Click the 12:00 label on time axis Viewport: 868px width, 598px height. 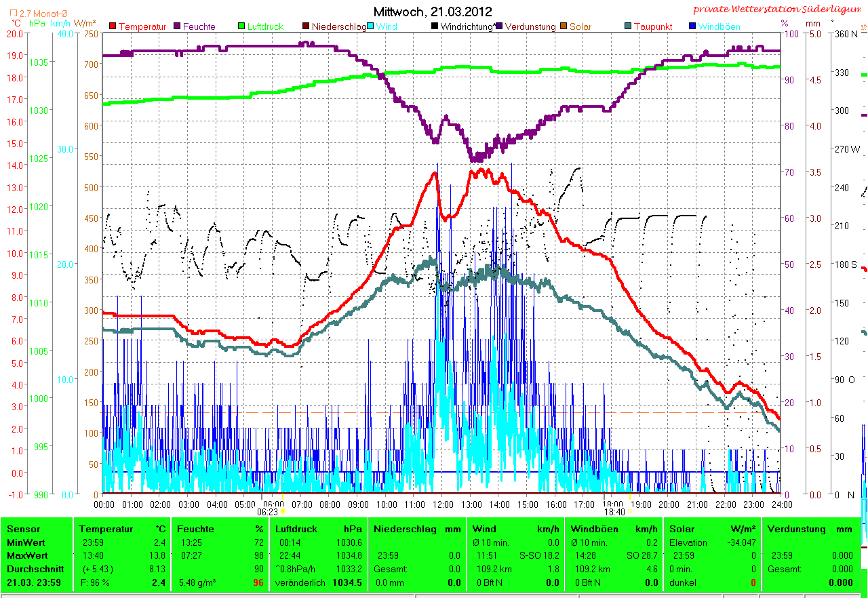[x=443, y=504]
